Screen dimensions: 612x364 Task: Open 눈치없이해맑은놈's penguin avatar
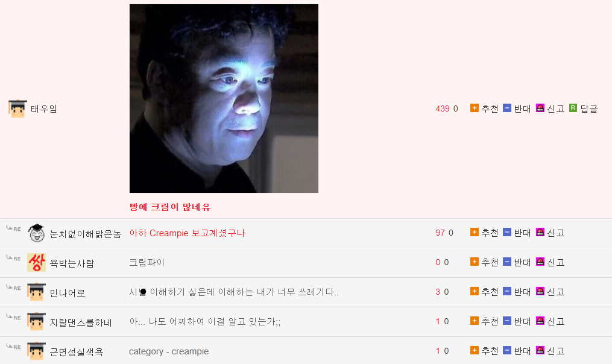(36, 233)
